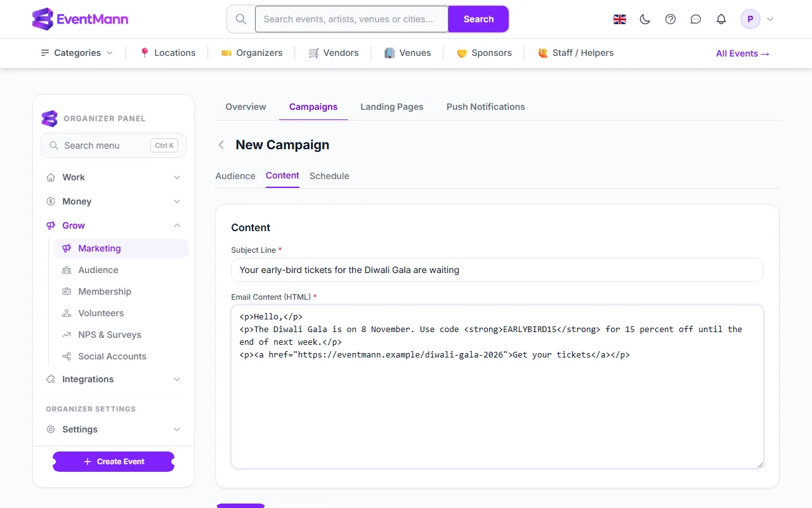Expand the Settings section chevron
This screenshot has width=812, height=508.
click(x=177, y=429)
